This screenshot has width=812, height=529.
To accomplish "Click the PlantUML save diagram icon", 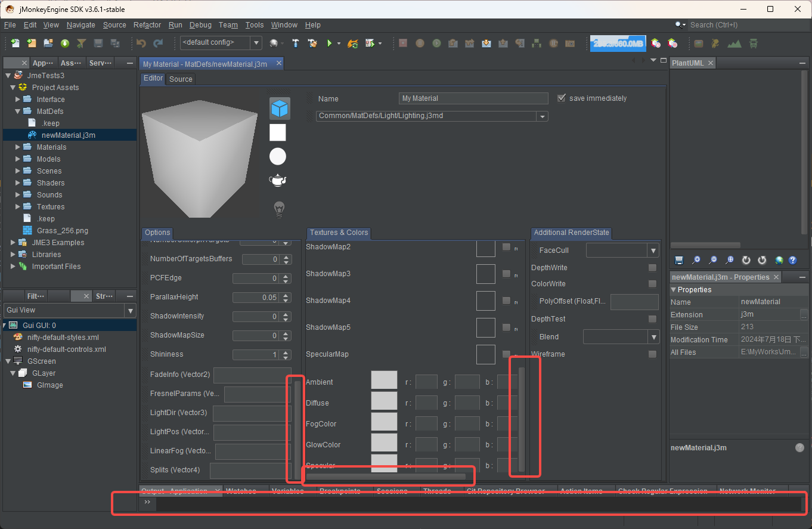I will pos(679,260).
